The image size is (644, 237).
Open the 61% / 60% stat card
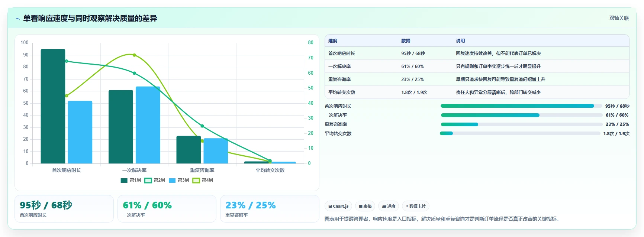click(x=167, y=209)
